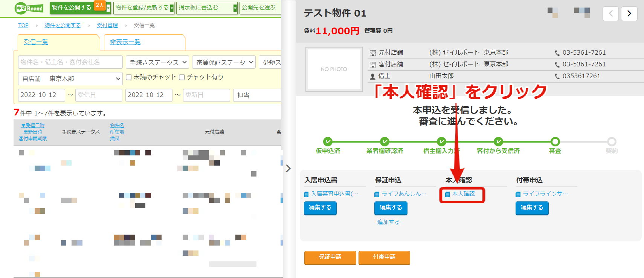Toggle the チャット有り checkbox
The width and height of the screenshot is (644, 278).
click(182, 77)
